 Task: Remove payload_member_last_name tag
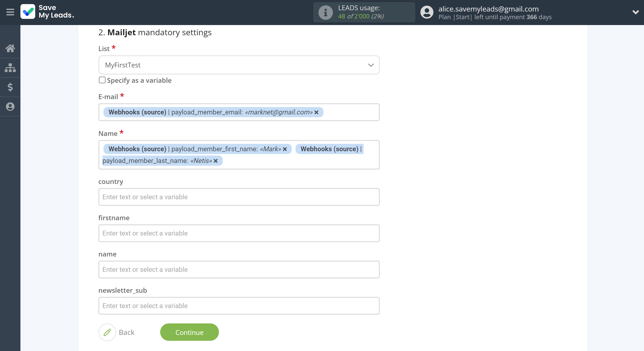pyautogui.click(x=216, y=161)
